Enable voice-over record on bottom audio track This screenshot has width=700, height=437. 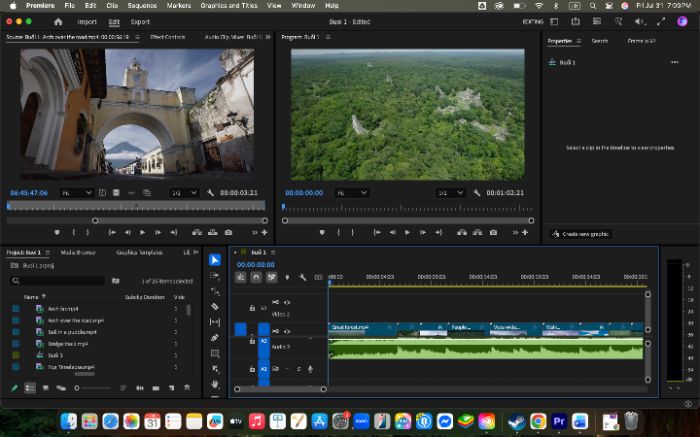(310, 369)
